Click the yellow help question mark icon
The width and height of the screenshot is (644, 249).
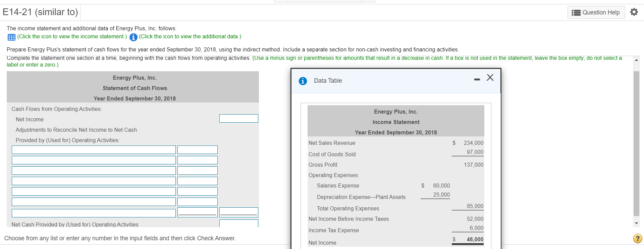[x=637, y=238]
